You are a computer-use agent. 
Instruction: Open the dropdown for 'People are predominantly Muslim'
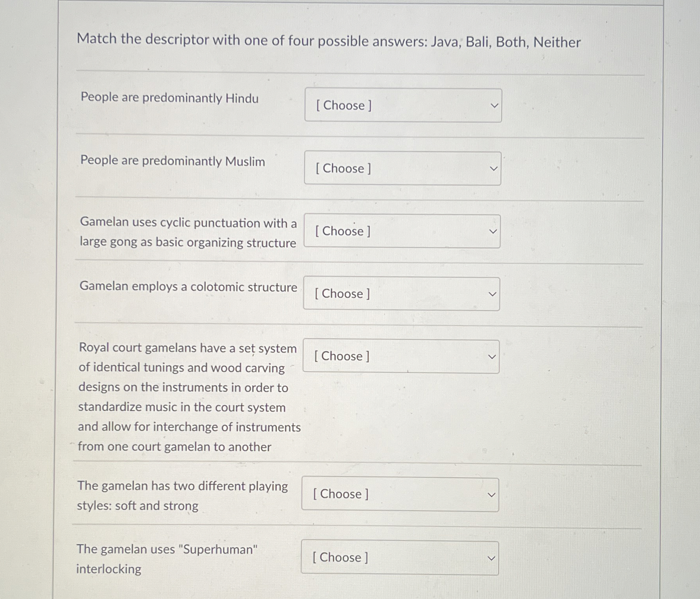click(x=404, y=169)
